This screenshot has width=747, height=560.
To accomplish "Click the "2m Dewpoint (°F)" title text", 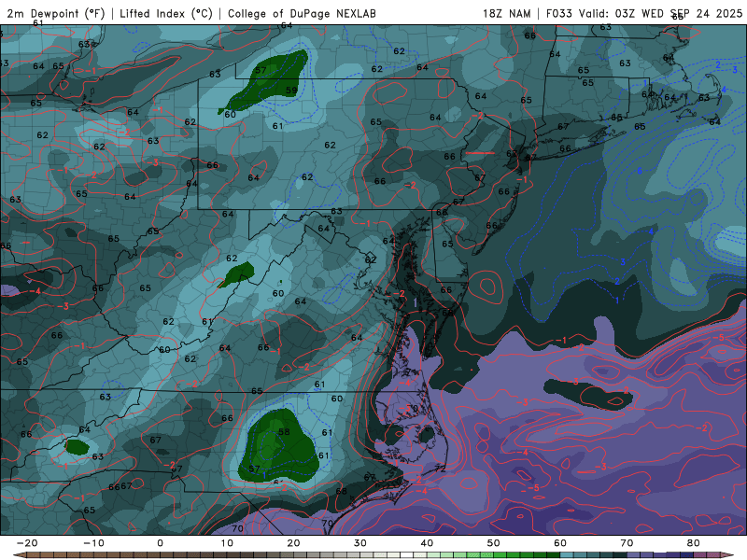I will point(56,13).
